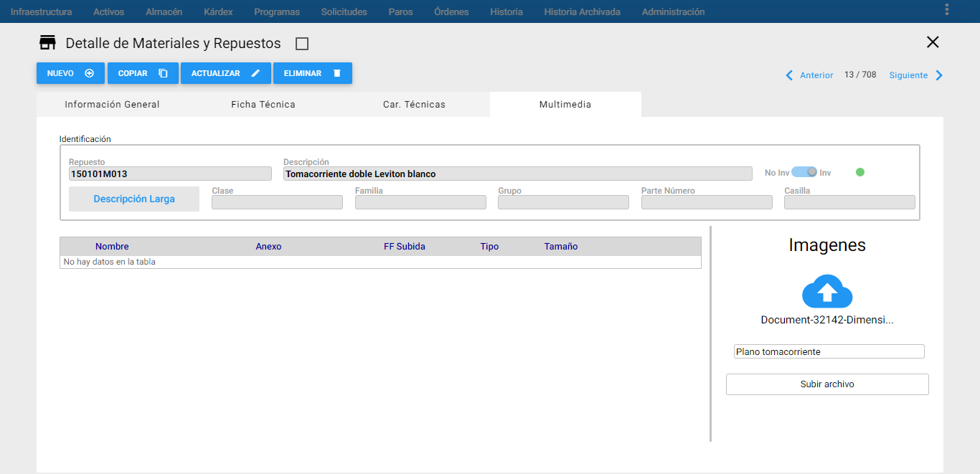Click the Document-32142-Dimensi... file name
This screenshot has width=980, height=474.
pos(827,320)
